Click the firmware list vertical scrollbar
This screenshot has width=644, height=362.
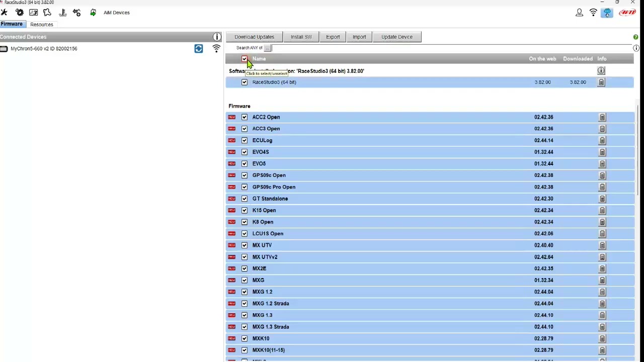point(637,151)
